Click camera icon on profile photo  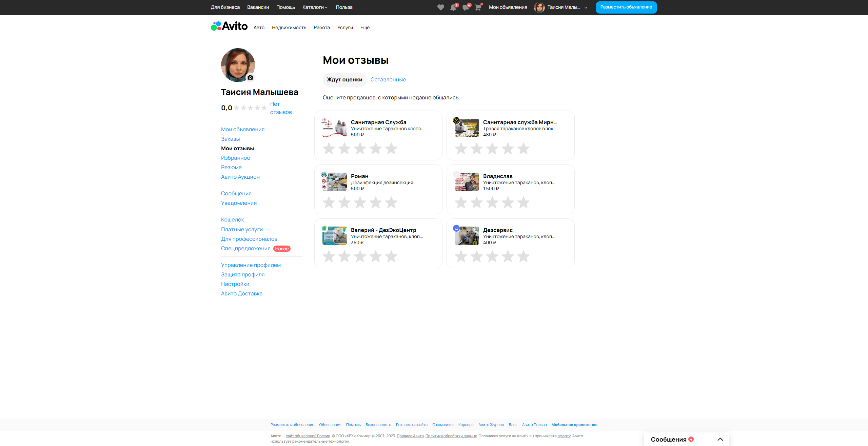click(250, 77)
